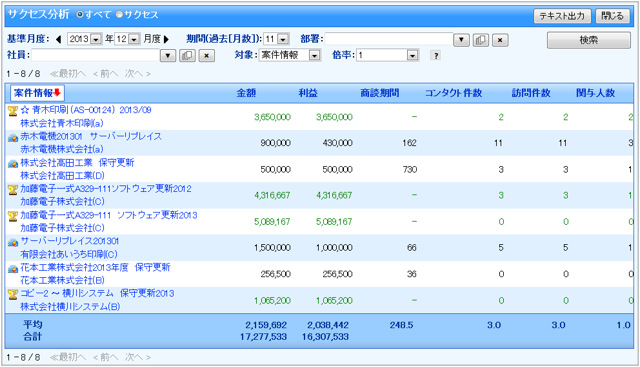Viewport: 640px width, 367px height.
Task: Click trophy icon of ソフトウェア更新2013 row
Action: 13,216
